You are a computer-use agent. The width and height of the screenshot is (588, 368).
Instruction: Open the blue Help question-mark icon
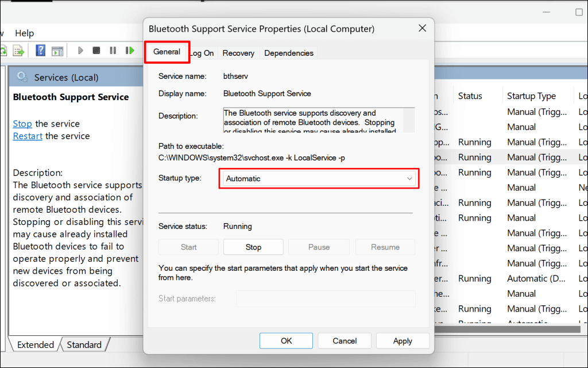(x=41, y=51)
